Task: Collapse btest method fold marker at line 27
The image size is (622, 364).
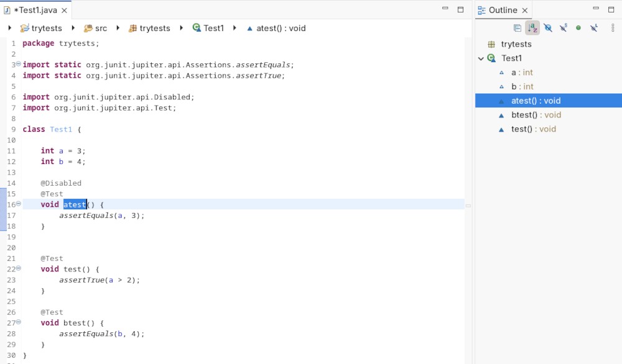Action: (19, 322)
